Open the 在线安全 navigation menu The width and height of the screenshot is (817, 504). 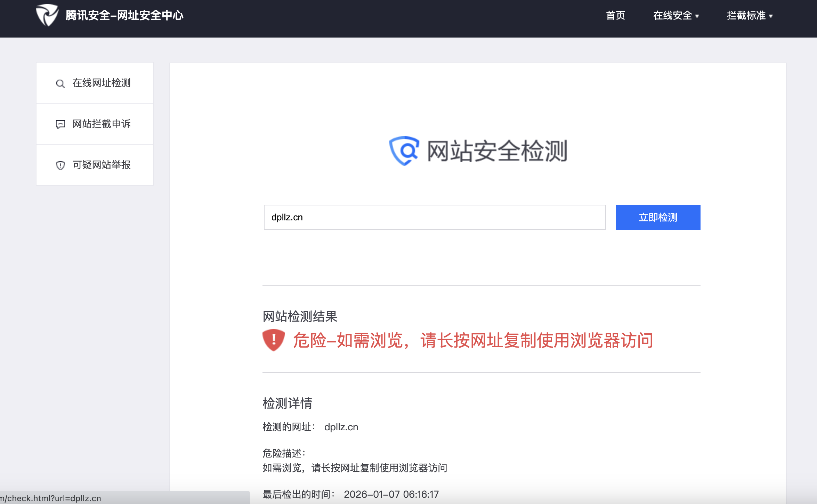pyautogui.click(x=672, y=15)
